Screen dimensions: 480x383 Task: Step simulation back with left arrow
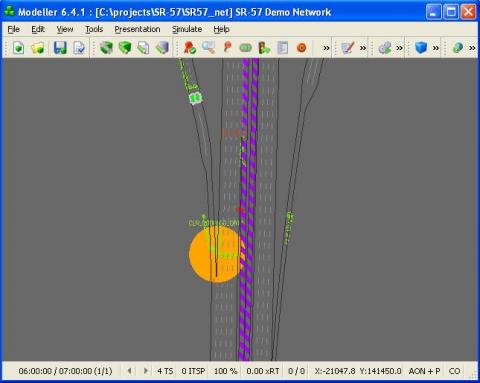(x=129, y=371)
